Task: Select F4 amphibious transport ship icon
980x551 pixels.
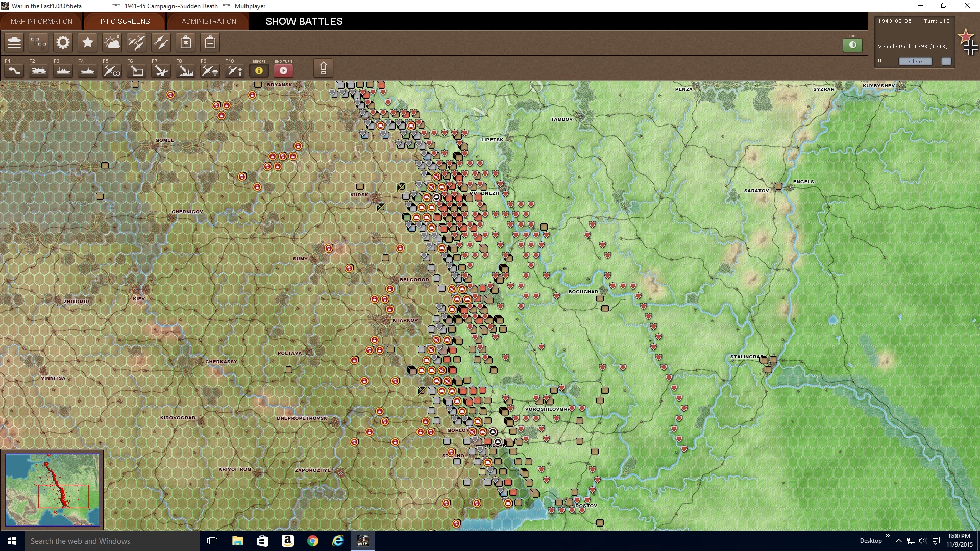Action: coord(88,70)
